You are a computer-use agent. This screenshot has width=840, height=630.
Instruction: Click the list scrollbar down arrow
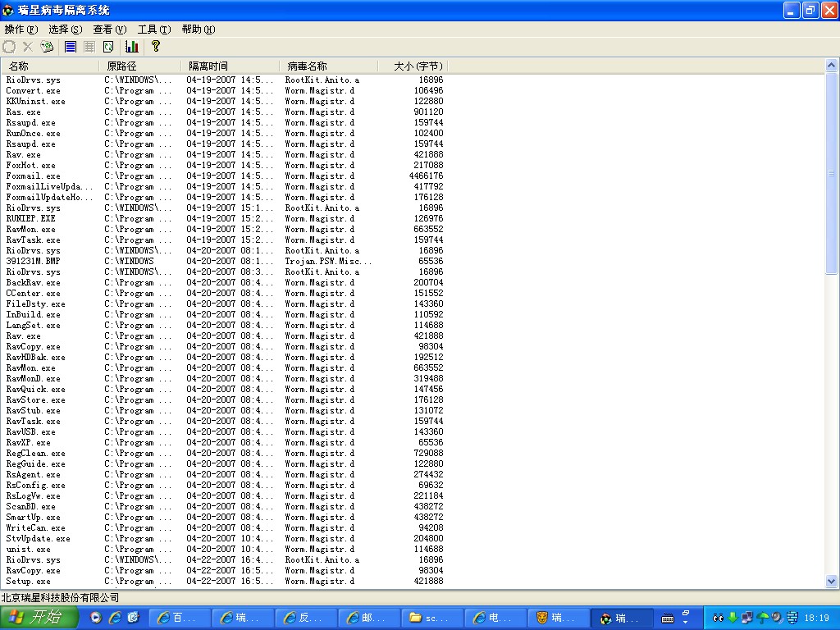click(x=832, y=581)
